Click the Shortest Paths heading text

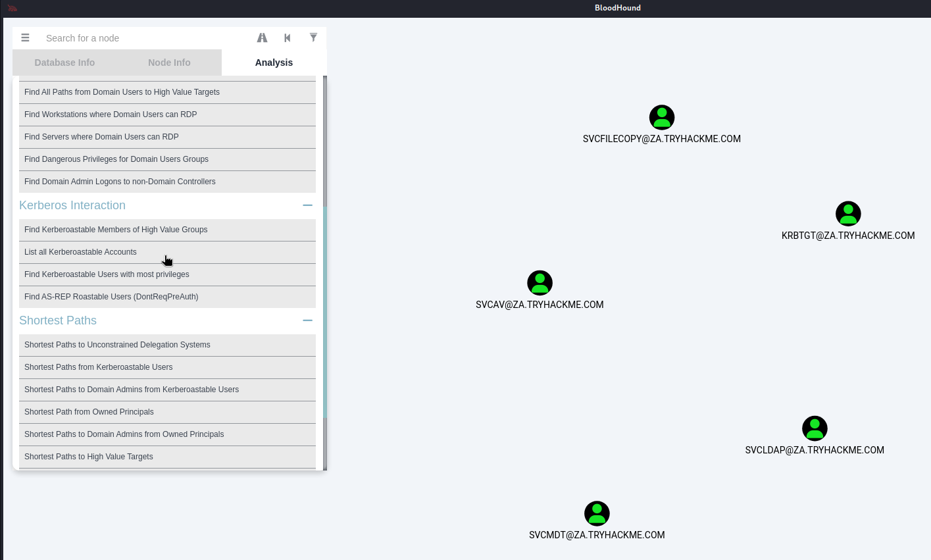pos(58,320)
